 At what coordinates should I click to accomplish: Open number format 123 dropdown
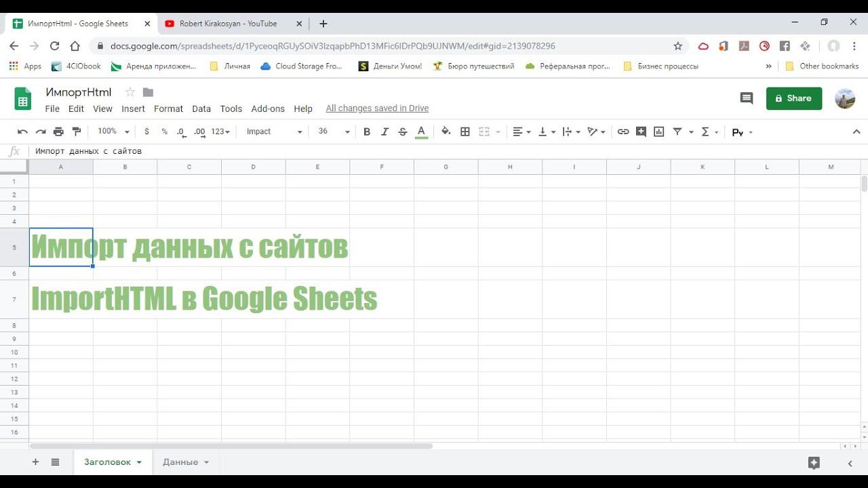pos(220,131)
